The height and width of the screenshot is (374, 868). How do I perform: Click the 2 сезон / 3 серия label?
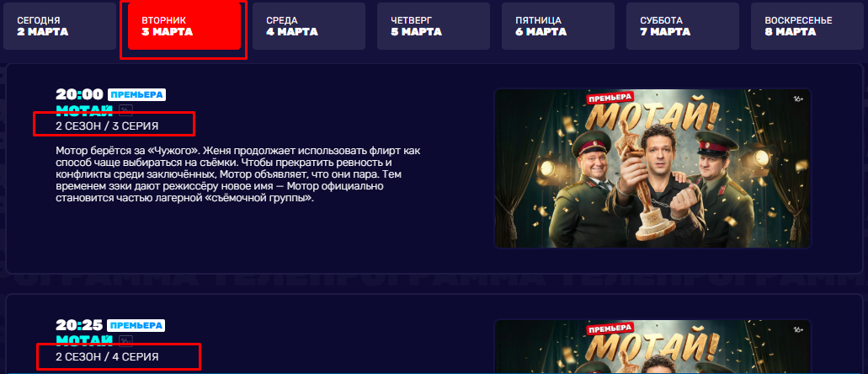(107, 126)
